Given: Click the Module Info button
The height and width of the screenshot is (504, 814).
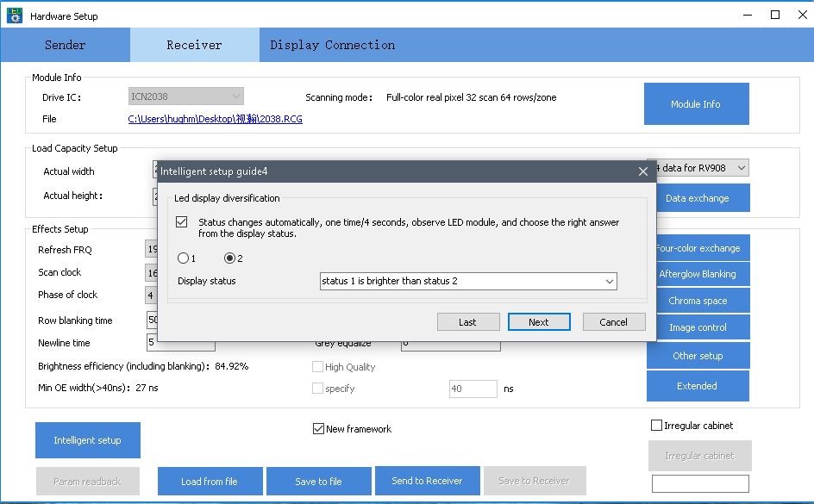Looking at the screenshot, I should tap(696, 104).
